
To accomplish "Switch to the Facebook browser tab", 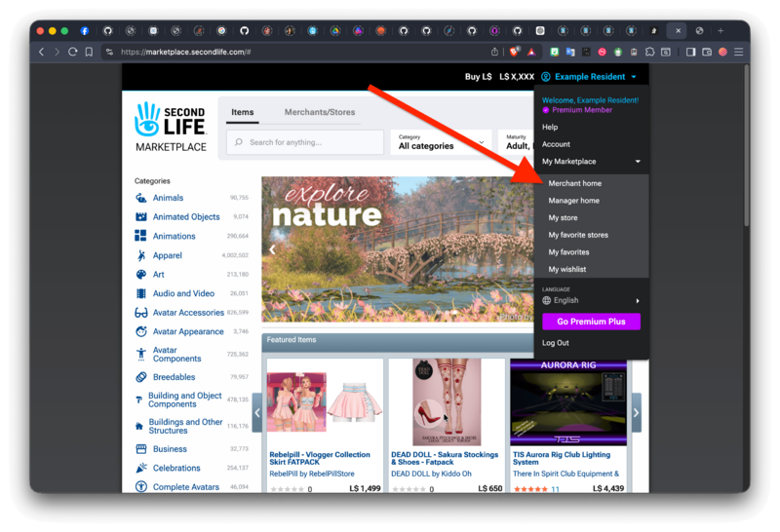I will tap(85, 31).
